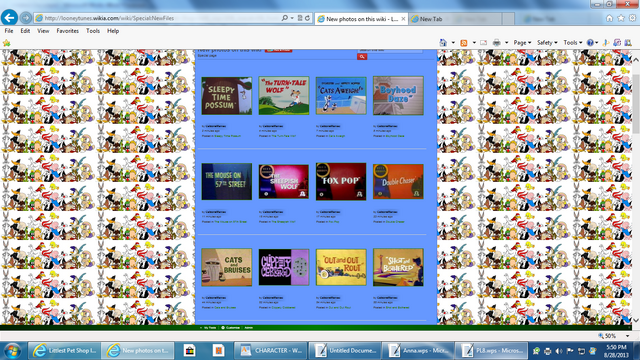Screen dimensions: 640x360
Task: Open the Safety dropdown in command bar
Action: 547,42
